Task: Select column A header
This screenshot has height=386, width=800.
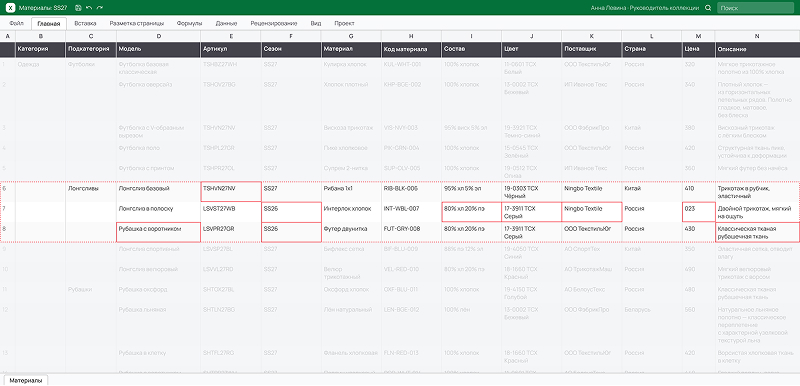Action: (x=7, y=36)
